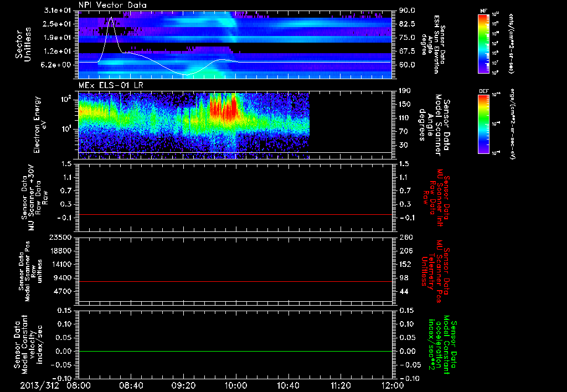The height and width of the screenshot is (392, 567).
Task: Click the gray line in MU Scanner +30V panel
Action: coord(235,214)
